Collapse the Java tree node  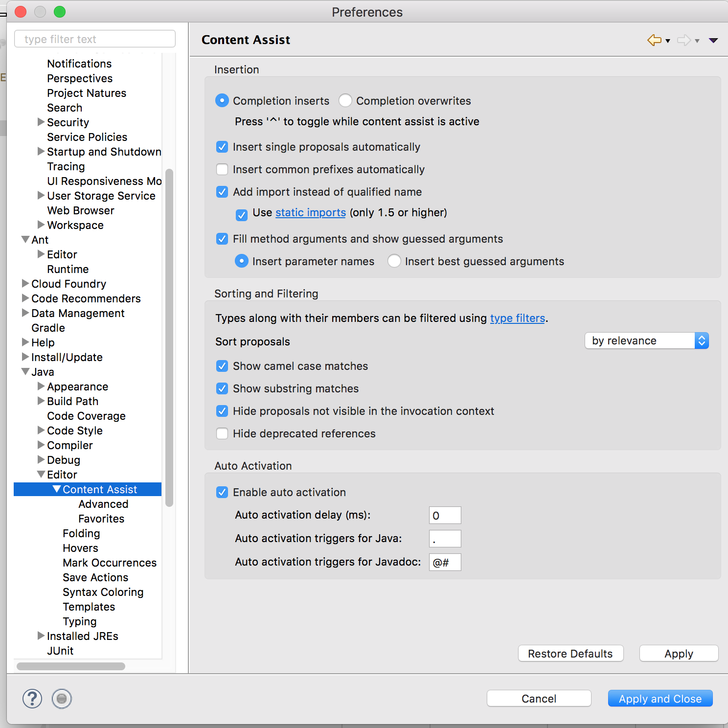pos(25,371)
